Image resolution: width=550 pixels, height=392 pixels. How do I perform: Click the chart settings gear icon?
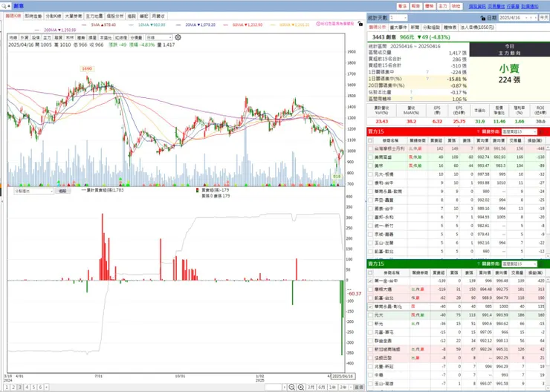178,37
